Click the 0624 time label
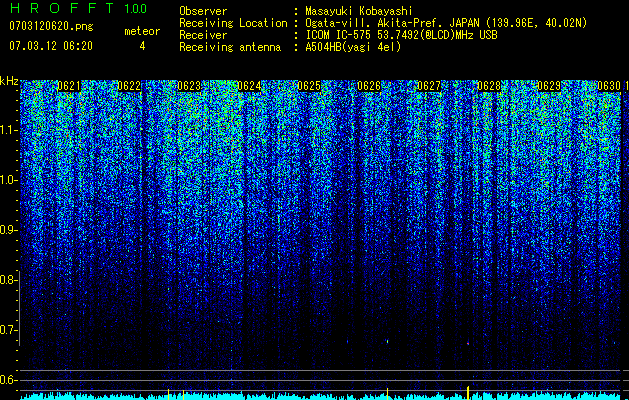The width and height of the screenshot is (629, 400). [x=249, y=86]
